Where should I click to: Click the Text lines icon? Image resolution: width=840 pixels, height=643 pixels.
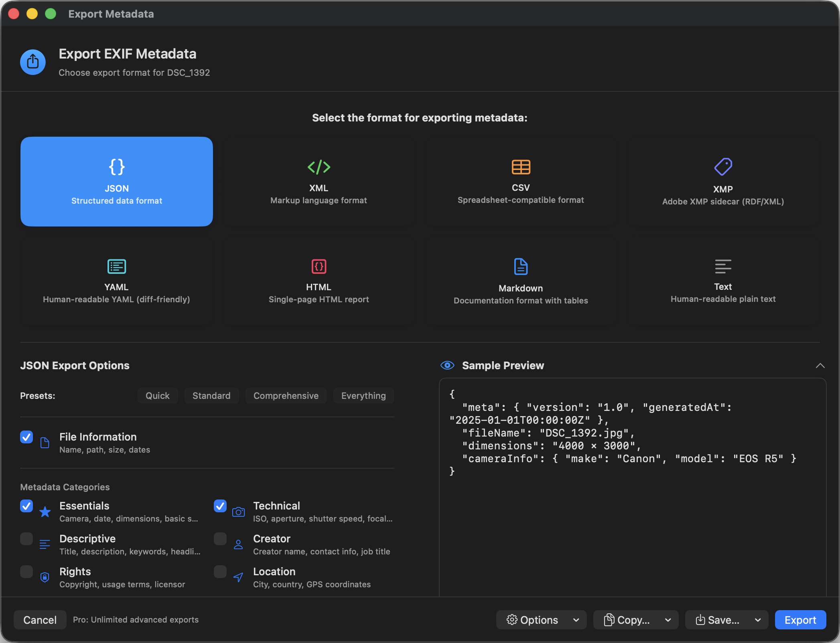pos(723,266)
